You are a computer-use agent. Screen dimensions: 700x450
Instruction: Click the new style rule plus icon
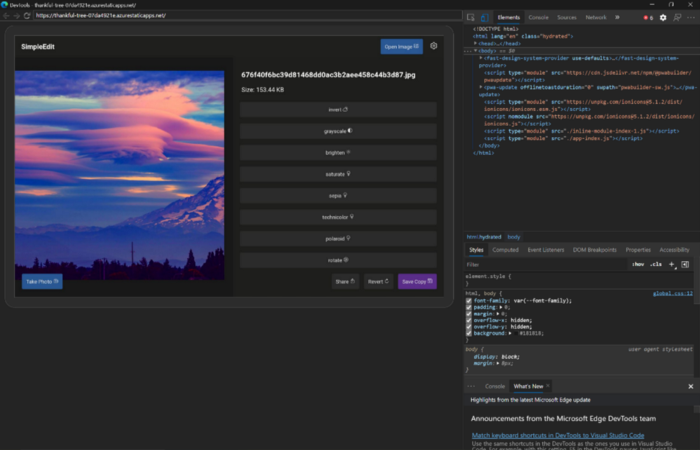pos(672,264)
